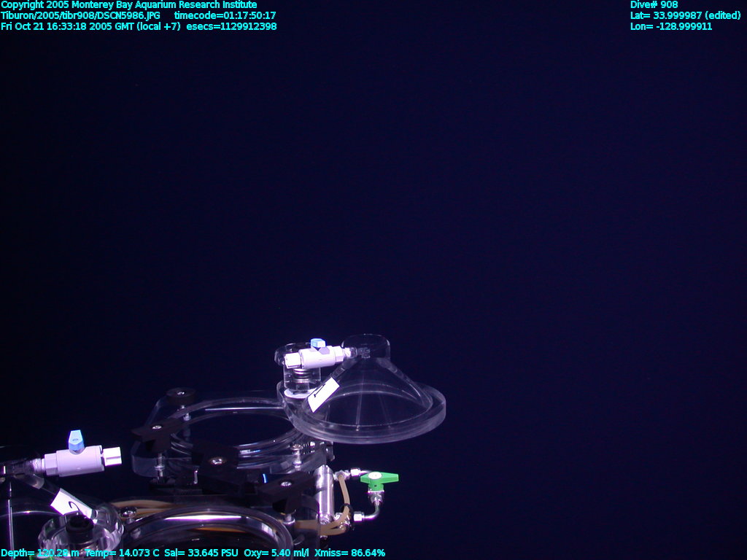Select the 'Lon= -128.999911' readout
Screen dimensions: 747x560
point(671,26)
